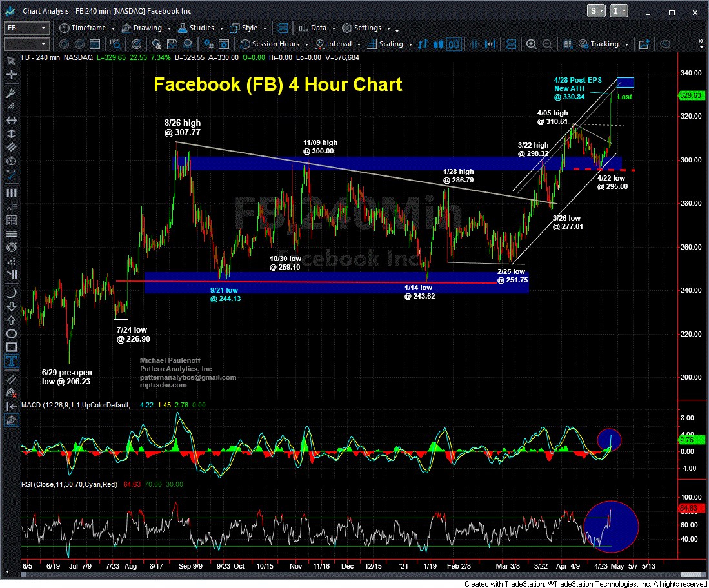Click the Chart Analysis window title
Screen dimensions: 709x588
pyautogui.click(x=106, y=11)
